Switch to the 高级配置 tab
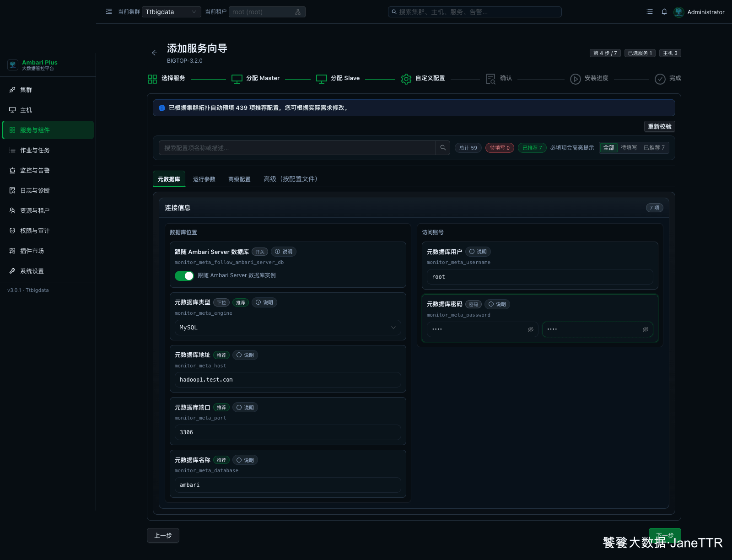Image resolution: width=732 pixels, height=560 pixels. pos(239,179)
